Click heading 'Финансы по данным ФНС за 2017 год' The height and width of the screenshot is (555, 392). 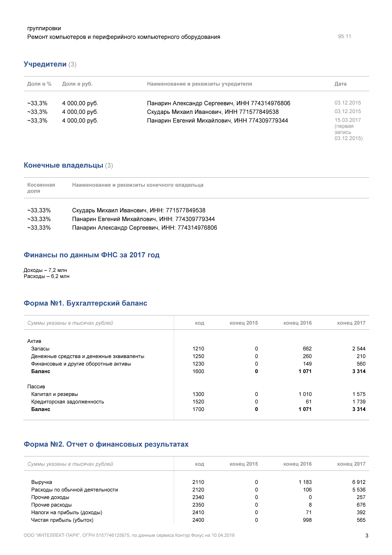pyautogui.click(x=92, y=255)
